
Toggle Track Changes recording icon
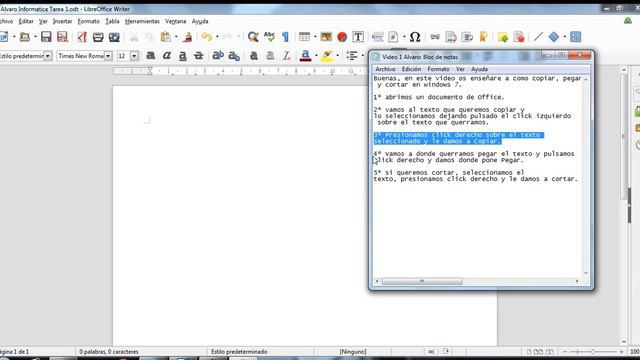click(519, 37)
